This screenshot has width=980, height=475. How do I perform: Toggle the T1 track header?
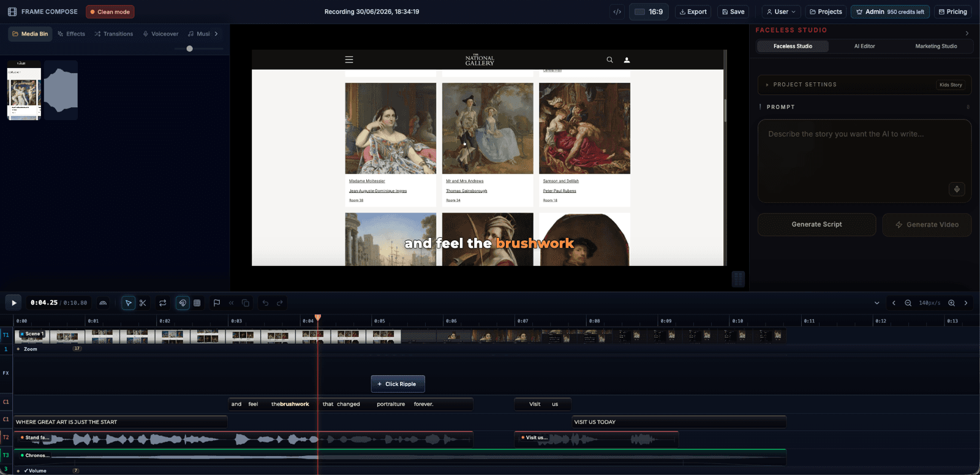(6, 335)
